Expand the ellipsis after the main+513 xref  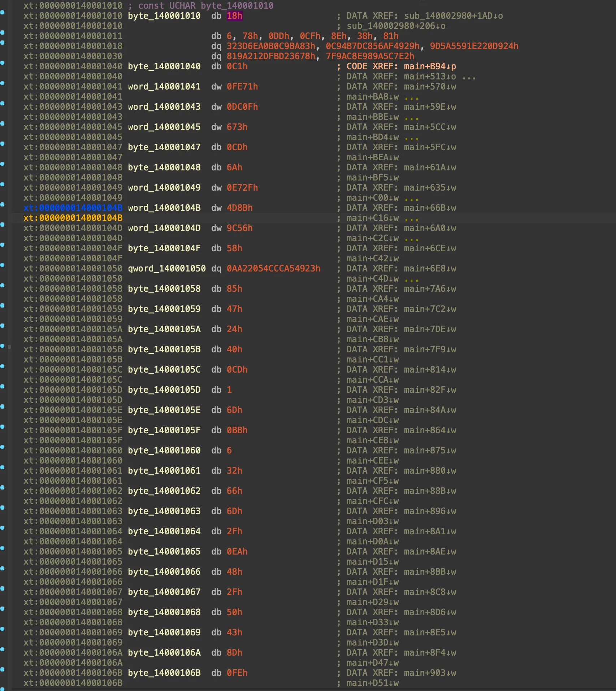469,77
